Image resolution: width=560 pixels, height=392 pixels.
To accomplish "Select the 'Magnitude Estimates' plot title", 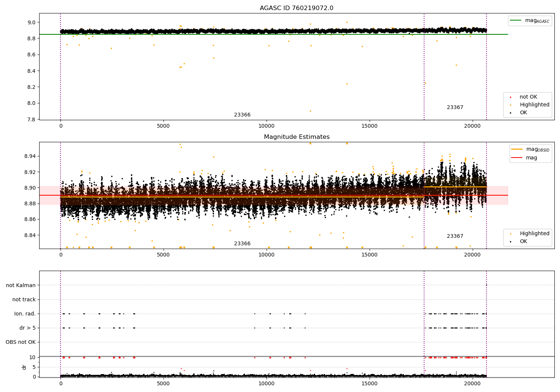I will 296,137.
